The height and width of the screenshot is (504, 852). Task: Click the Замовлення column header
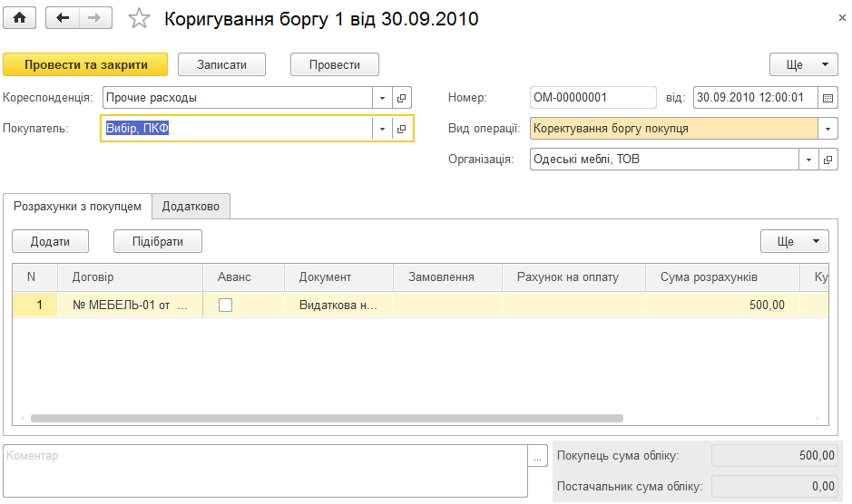pos(447,277)
